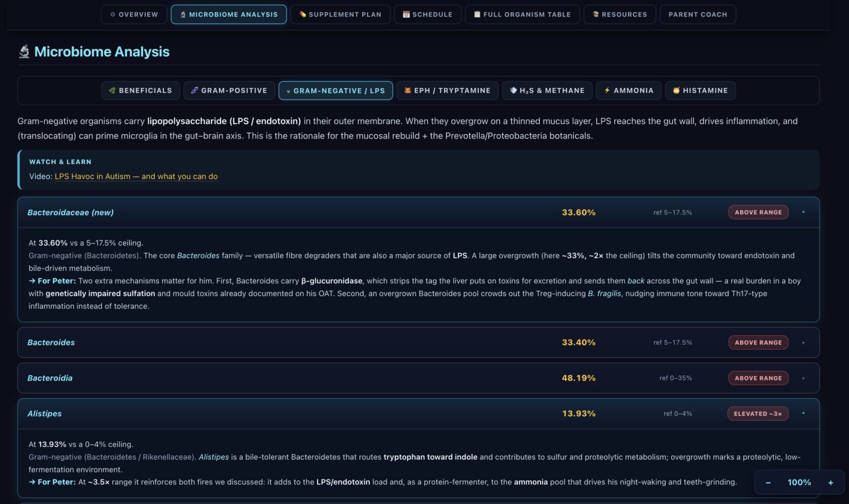Click the microscope icon beside Microbiome Analysis heading

point(24,52)
